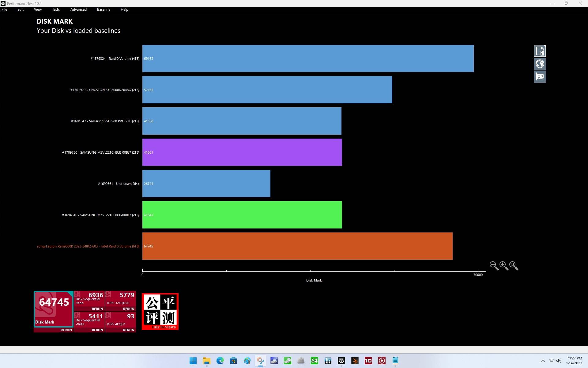The height and width of the screenshot is (368, 588).
Task: Open Microsoft Edge from the taskbar
Action: 220,361
